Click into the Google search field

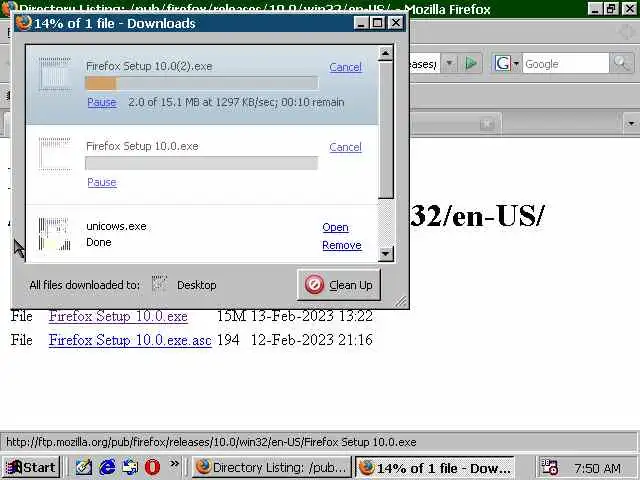point(566,64)
